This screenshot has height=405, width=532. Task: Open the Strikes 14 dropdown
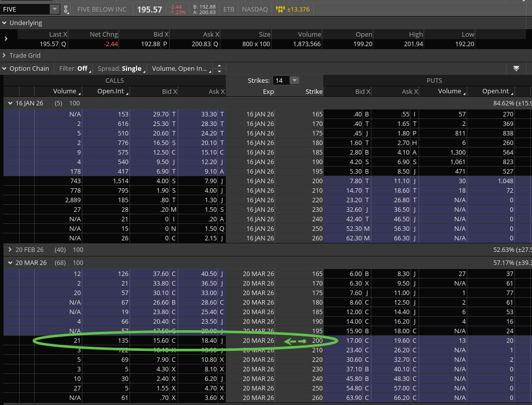[x=294, y=80]
